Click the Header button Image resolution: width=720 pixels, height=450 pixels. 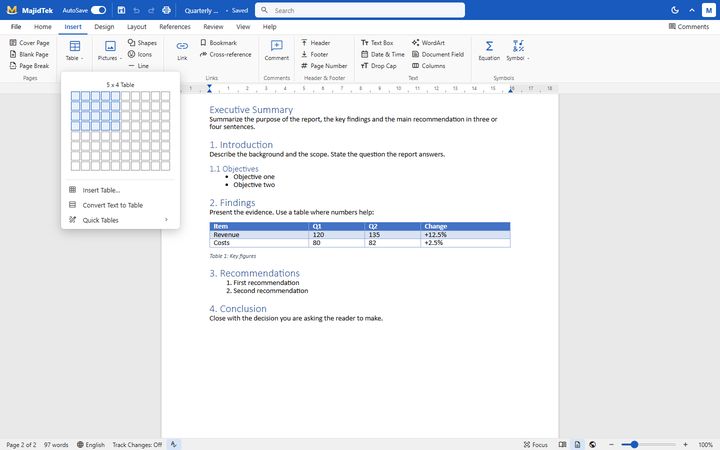pyautogui.click(x=316, y=43)
